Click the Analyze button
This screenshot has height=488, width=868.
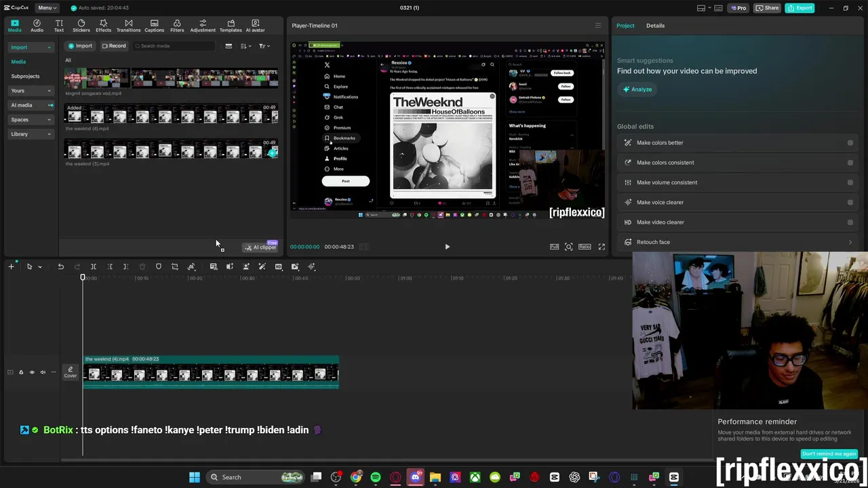click(x=637, y=89)
